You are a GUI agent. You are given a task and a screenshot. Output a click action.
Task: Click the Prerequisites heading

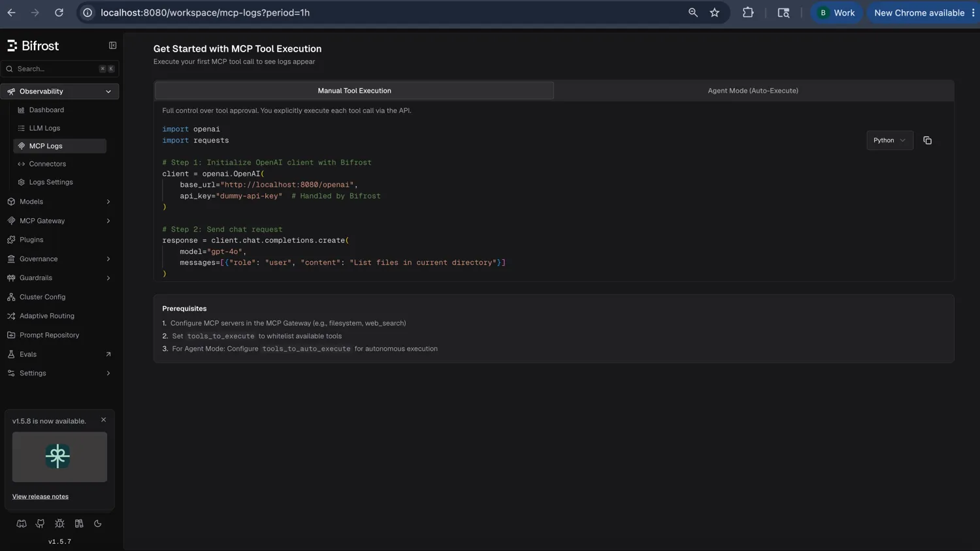(184, 309)
